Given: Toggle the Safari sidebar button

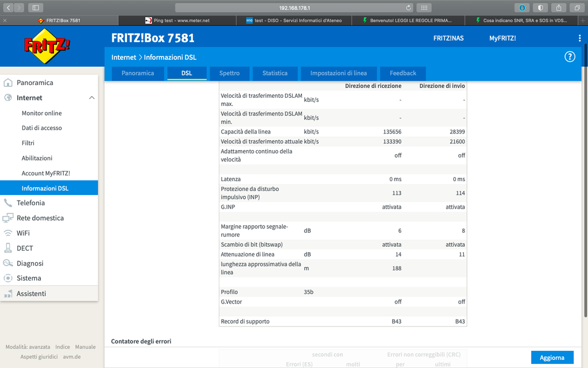Looking at the screenshot, I should click(36, 7).
